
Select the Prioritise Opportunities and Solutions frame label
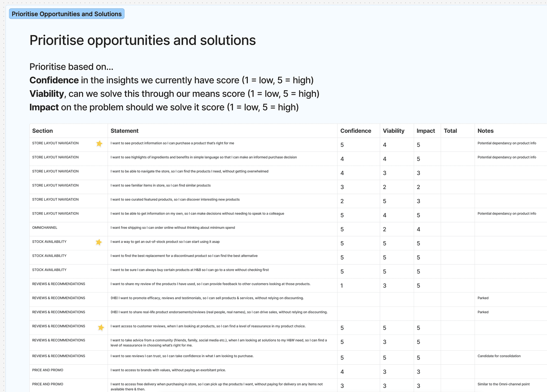tap(67, 14)
